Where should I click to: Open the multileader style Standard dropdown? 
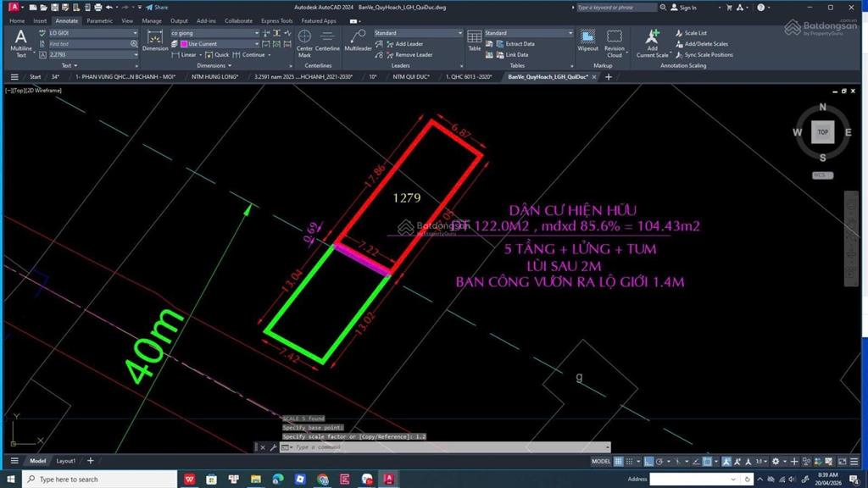(x=459, y=33)
